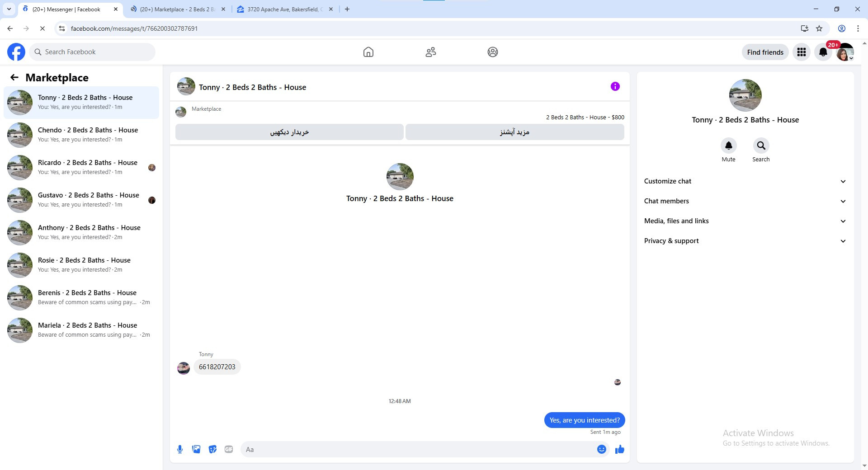Viewport: 868px width, 470px height.
Task: Stop page loading with the X button
Action: click(x=42, y=28)
